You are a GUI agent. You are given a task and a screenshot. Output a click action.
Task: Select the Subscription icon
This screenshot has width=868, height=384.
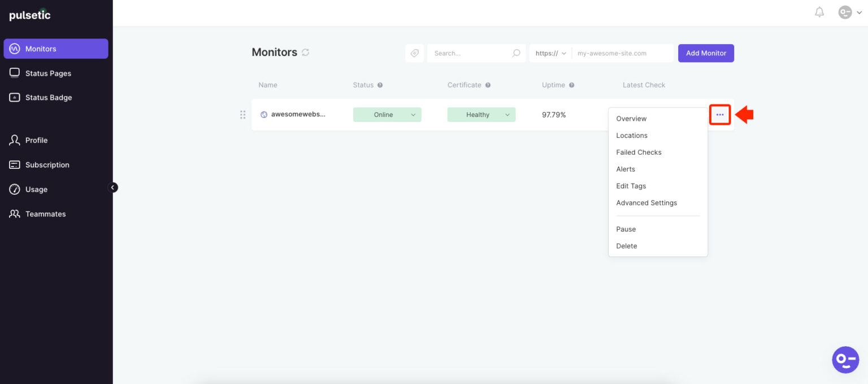(x=15, y=164)
